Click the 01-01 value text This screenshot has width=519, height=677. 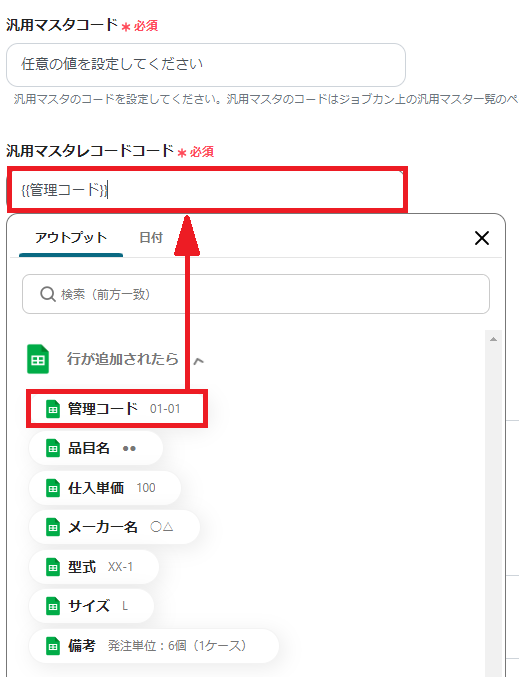[165, 409]
